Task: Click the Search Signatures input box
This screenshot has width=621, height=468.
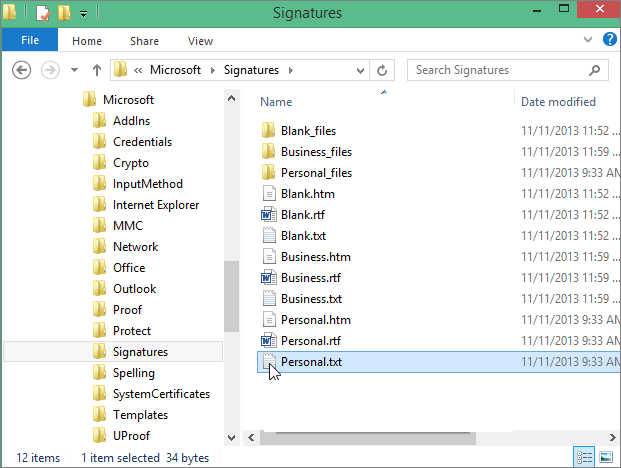Action: point(507,70)
